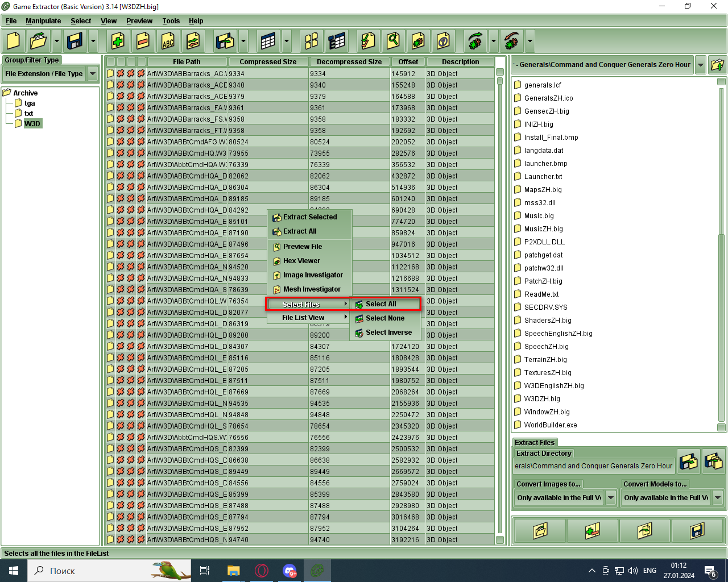Click bottom panel extract document button

pos(644,531)
